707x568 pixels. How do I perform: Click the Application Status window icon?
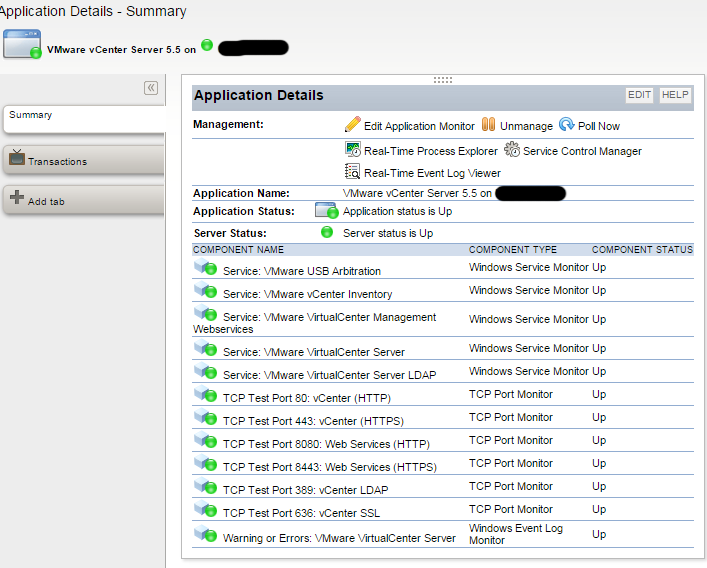click(326, 211)
